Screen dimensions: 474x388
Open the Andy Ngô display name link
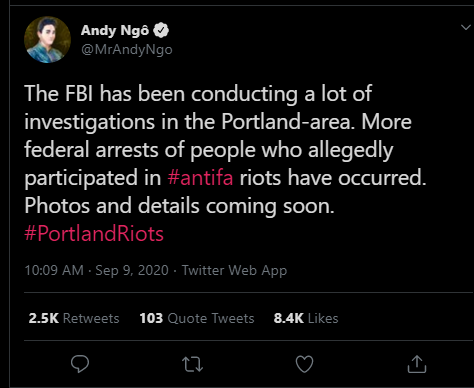tap(115, 30)
